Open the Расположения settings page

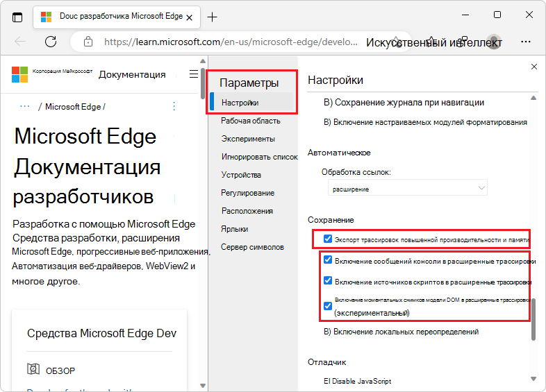coord(247,211)
